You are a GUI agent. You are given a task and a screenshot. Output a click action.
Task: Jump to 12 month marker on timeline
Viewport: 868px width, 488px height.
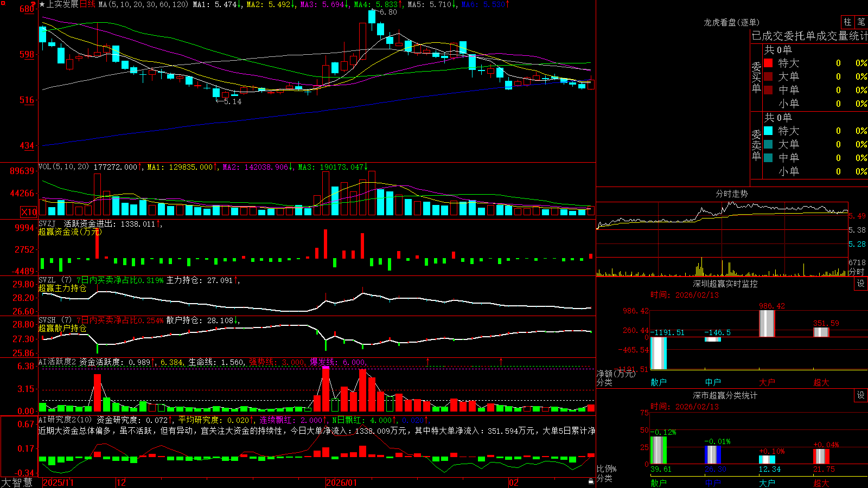click(121, 483)
